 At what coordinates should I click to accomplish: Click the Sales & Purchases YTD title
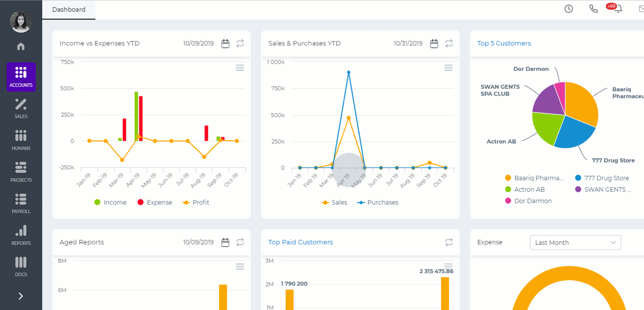(305, 43)
